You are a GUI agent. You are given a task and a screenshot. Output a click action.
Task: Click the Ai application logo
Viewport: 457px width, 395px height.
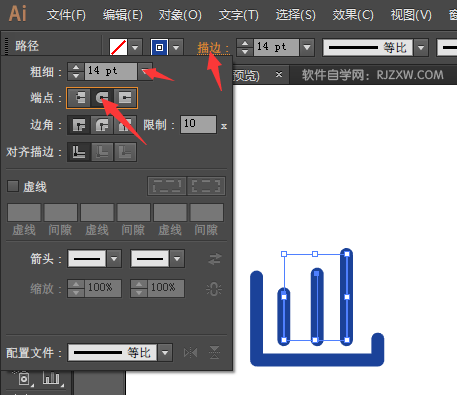18,14
